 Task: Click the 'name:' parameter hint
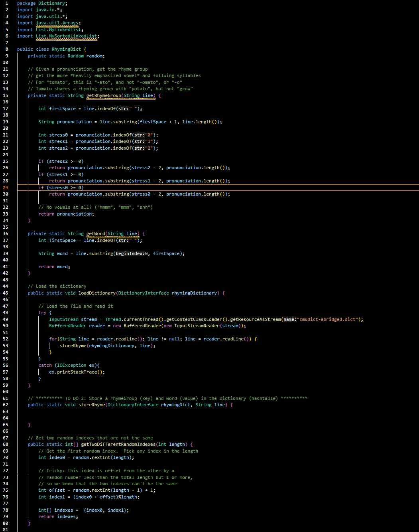click(x=290, y=319)
